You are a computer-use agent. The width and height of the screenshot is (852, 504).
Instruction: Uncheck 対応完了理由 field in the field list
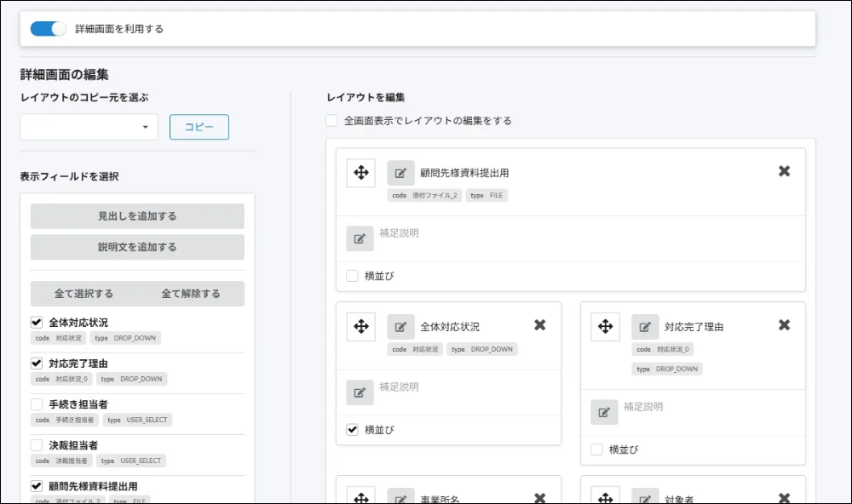(x=37, y=363)
